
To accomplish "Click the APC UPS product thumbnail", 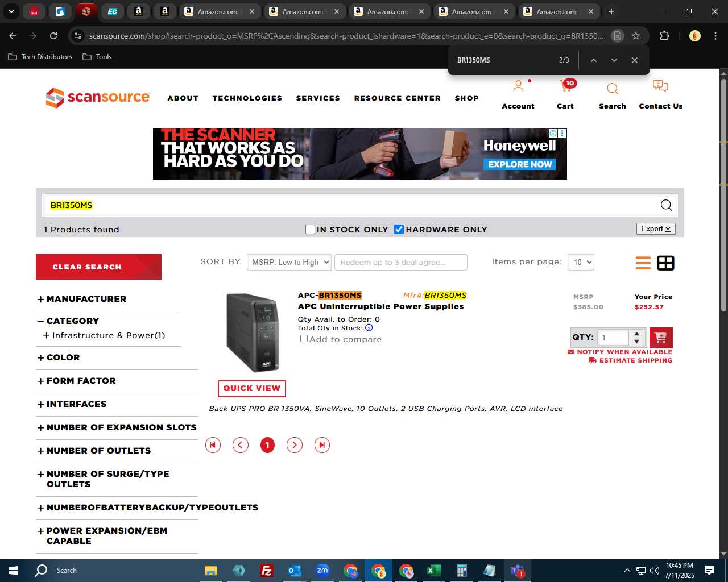I will (253, 332).
